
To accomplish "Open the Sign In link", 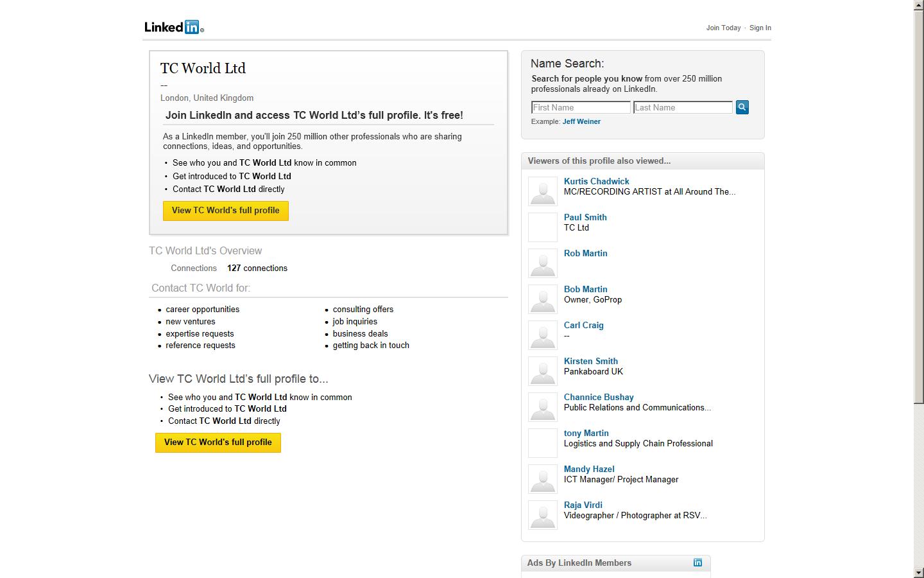I will click(760, 28).
